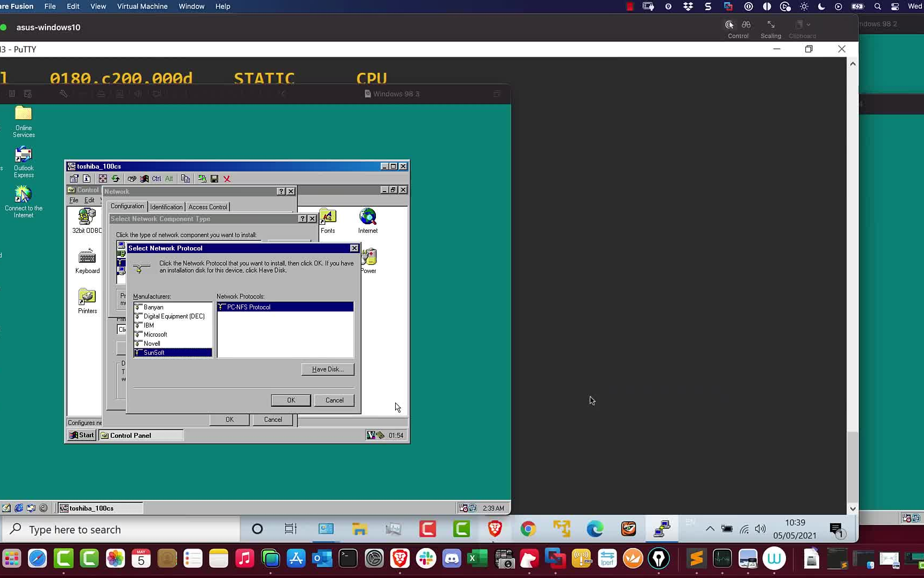Viewport: 924px width, 578px height.
Task: Open Windows notification center
Action: point(836,530)
